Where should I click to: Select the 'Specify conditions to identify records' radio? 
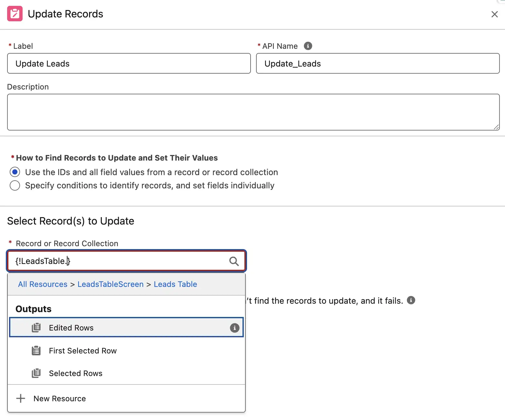pos(15,185)
